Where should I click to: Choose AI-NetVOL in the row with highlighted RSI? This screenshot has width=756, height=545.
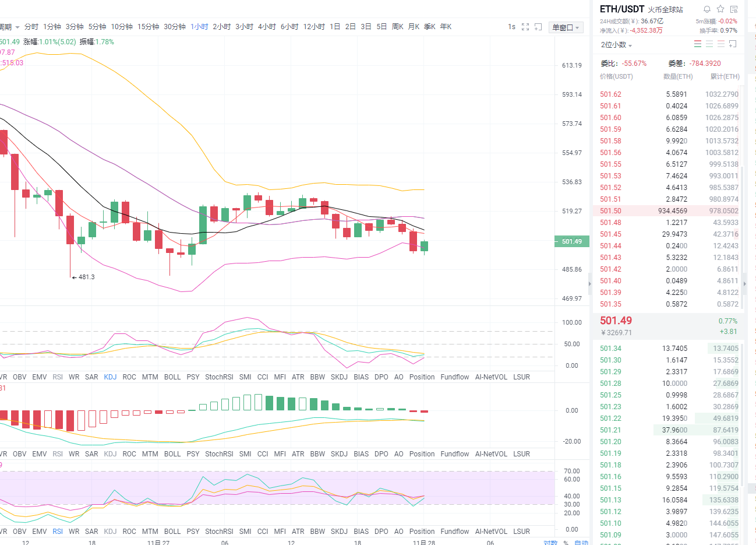[x=491, y=532]
